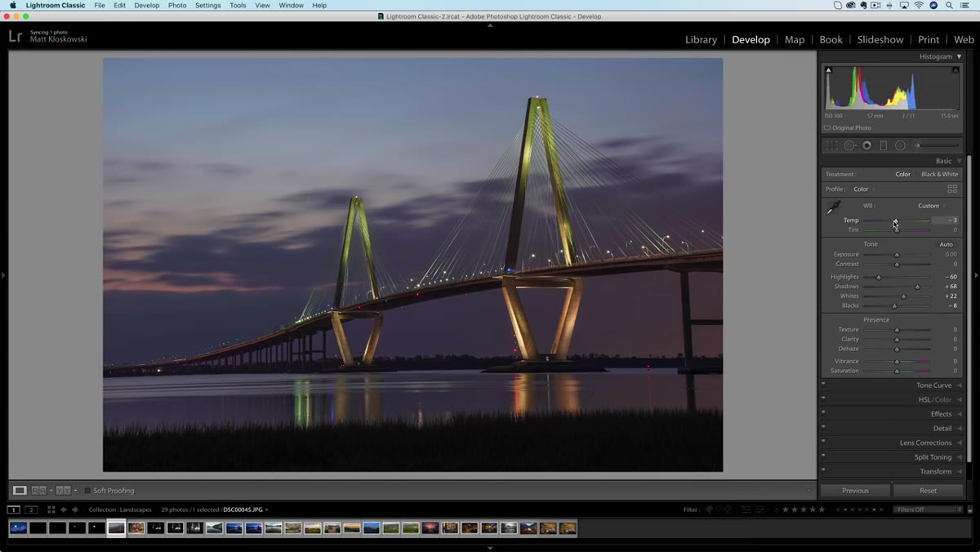This screenshot has height=552, width=980.
Task: Open the Apple menu
Action: pos(12,6)
